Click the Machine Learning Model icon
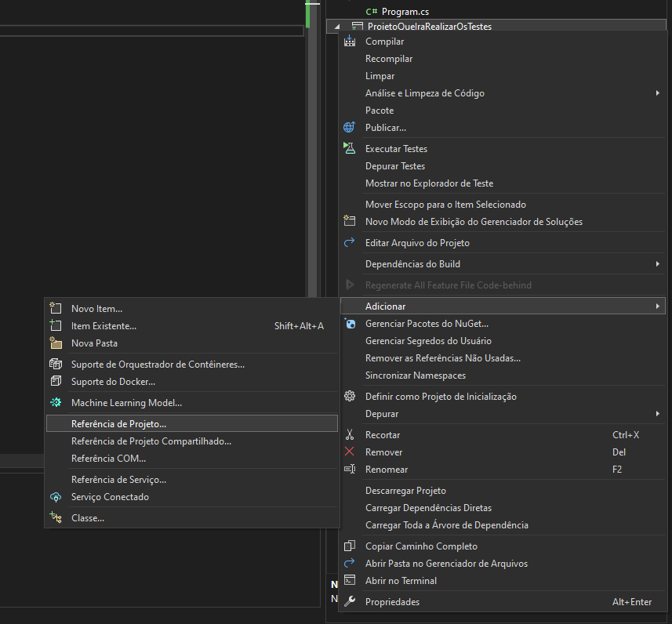This screenshot has width=672, height=624. point(56,402)
